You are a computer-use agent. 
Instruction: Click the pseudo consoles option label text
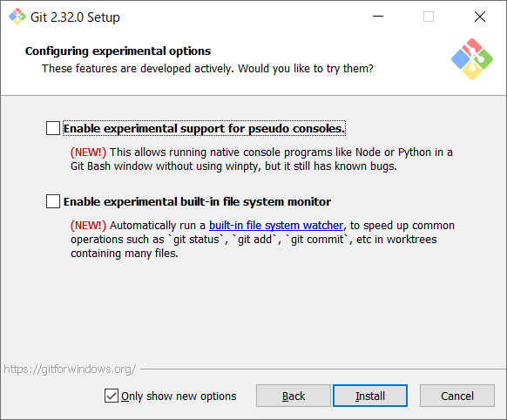[204, 128]
